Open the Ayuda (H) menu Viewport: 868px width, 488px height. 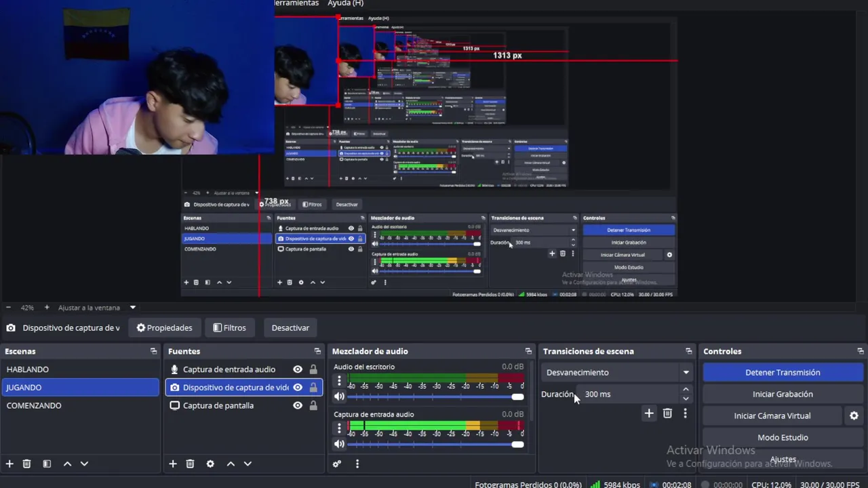[x=346, y=3]
